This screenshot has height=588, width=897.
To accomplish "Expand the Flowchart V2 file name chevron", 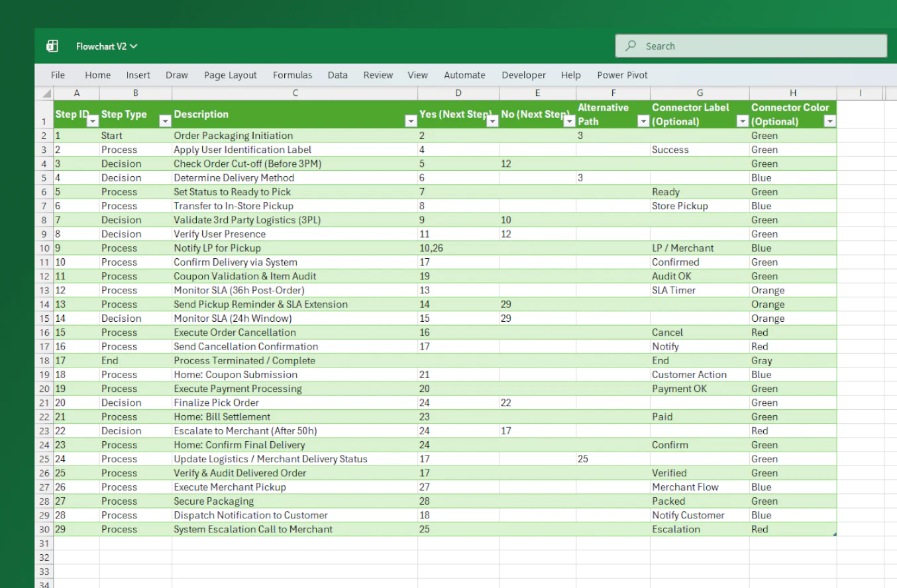I will coord(134,46).
